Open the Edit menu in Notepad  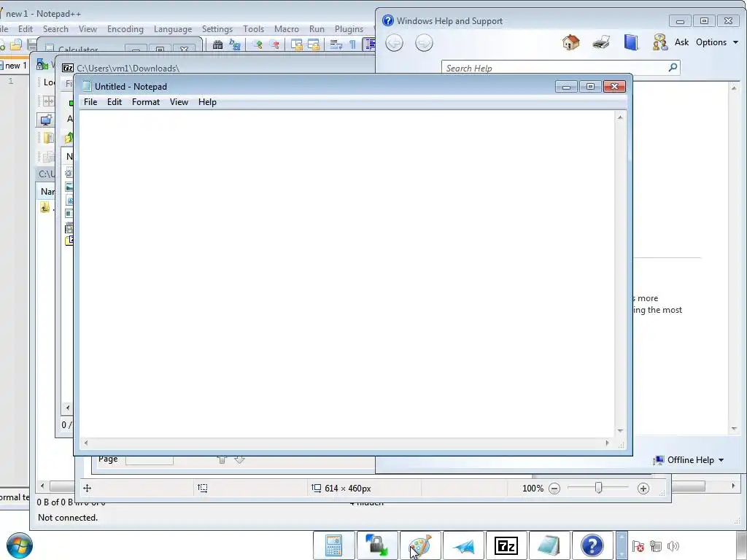tap(115, 102)
